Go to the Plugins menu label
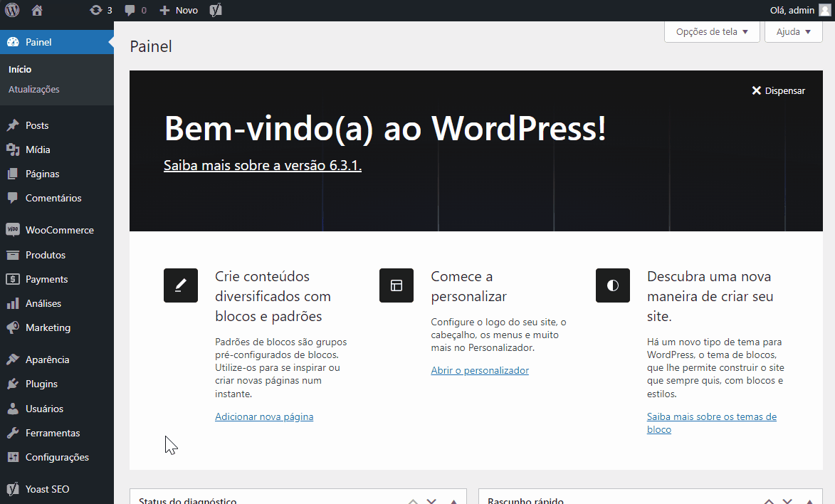The width and height of the screenshot is (835, 504). [x=41, y=384]
